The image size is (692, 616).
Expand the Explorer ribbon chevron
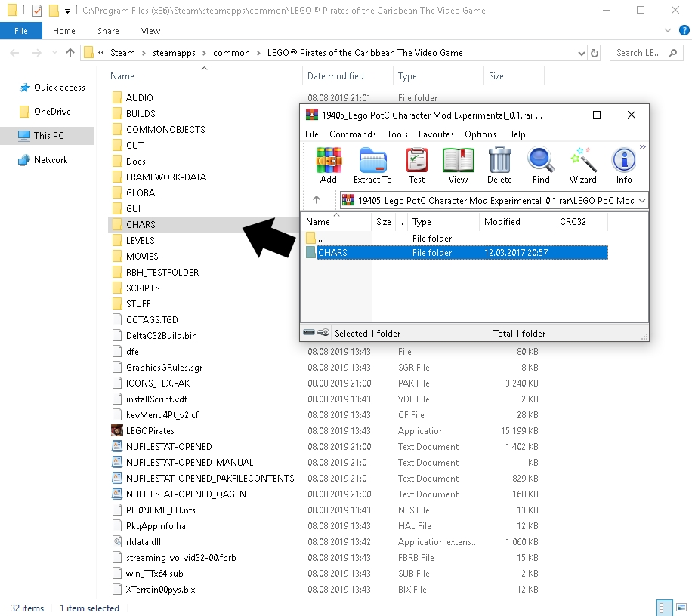tap(667, 30)
